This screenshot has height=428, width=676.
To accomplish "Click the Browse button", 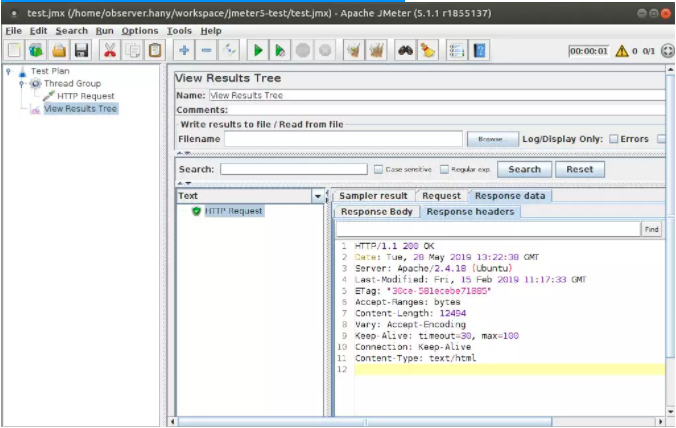I will pos(492,139).
